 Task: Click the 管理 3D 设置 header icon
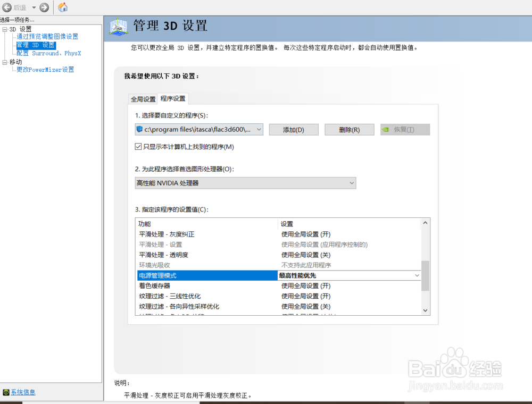click(x=119, y=27)
